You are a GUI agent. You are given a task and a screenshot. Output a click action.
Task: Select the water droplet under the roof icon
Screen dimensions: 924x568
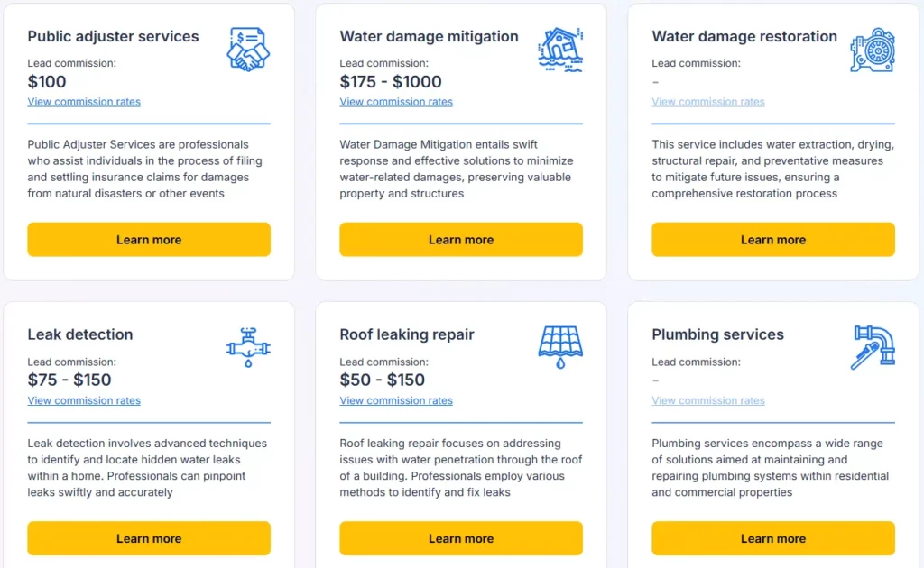pyautogui.click(x=562, y=362)
